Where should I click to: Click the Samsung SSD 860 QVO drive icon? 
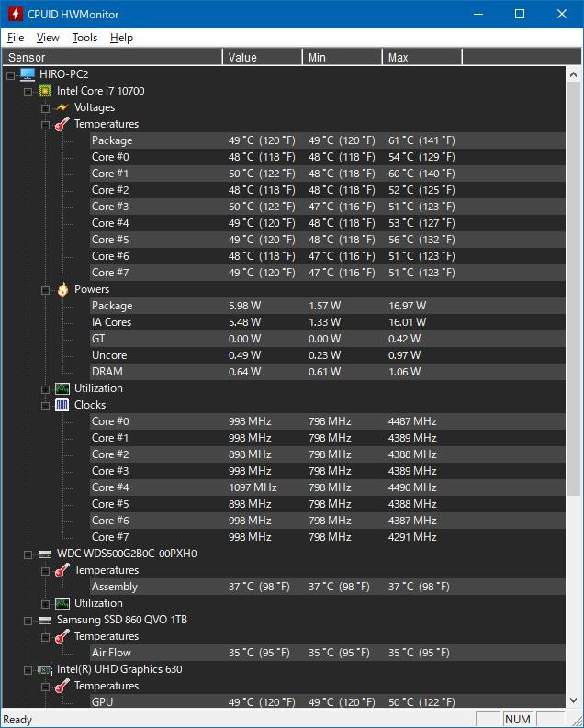click(45, 621)
